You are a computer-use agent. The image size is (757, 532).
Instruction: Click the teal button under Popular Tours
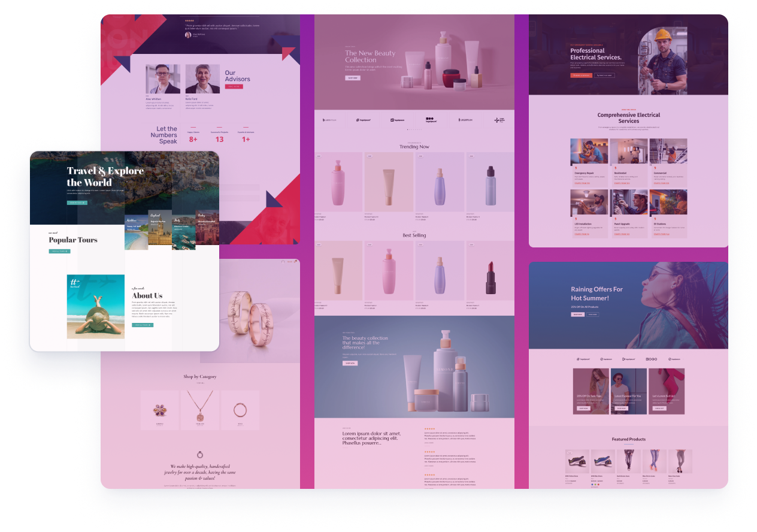coord(59,251)
